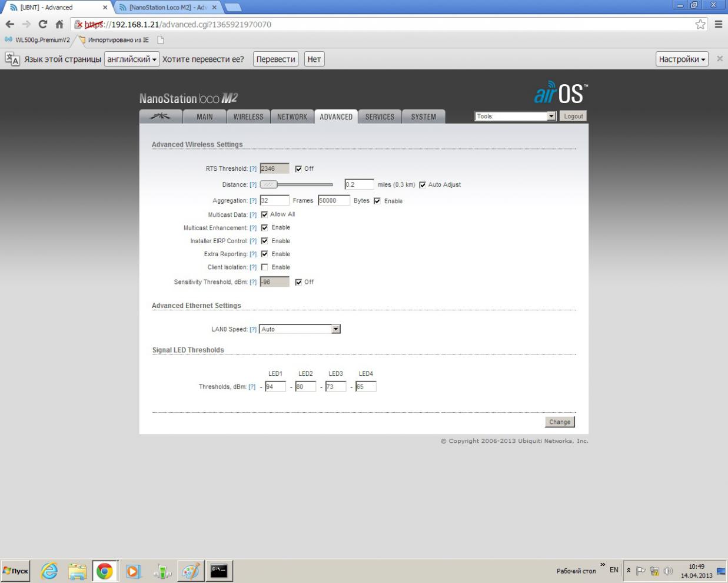Uncheck Multicast Data Allow All
Screen dimensions: 728x583
264,214
